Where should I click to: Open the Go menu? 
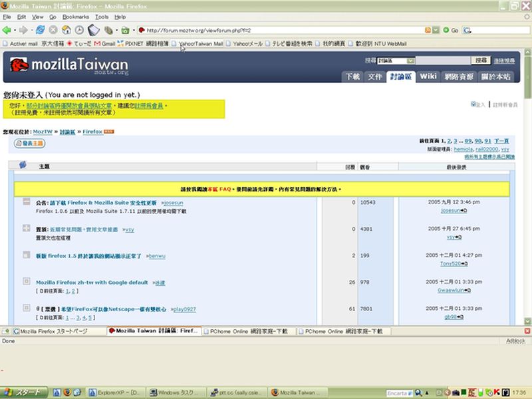(x=53, y=17)
